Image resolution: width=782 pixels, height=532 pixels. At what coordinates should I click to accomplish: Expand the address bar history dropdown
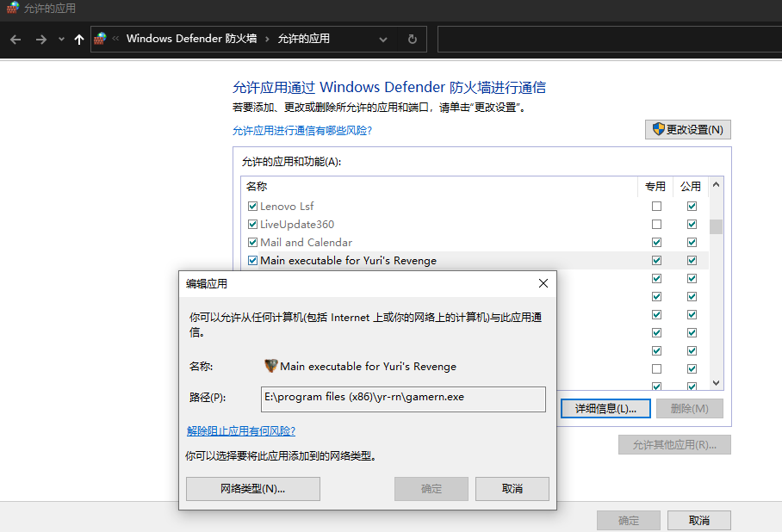[x=383, y=40]
